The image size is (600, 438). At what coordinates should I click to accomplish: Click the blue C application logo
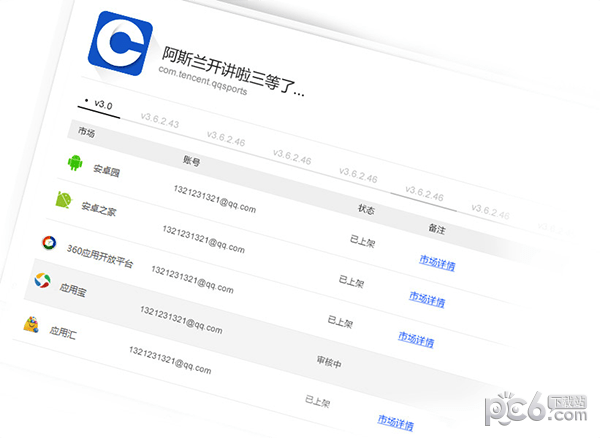click(120, 43)
